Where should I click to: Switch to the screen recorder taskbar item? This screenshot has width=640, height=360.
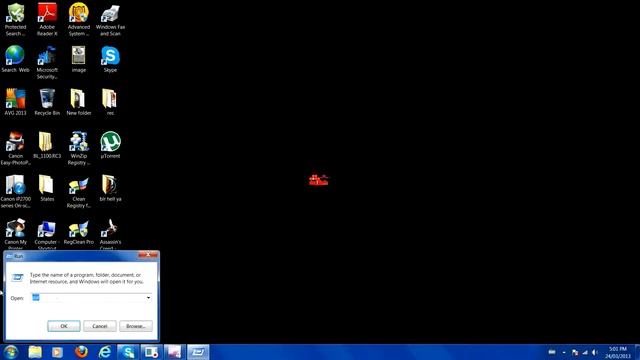click(x=151, y=352)
